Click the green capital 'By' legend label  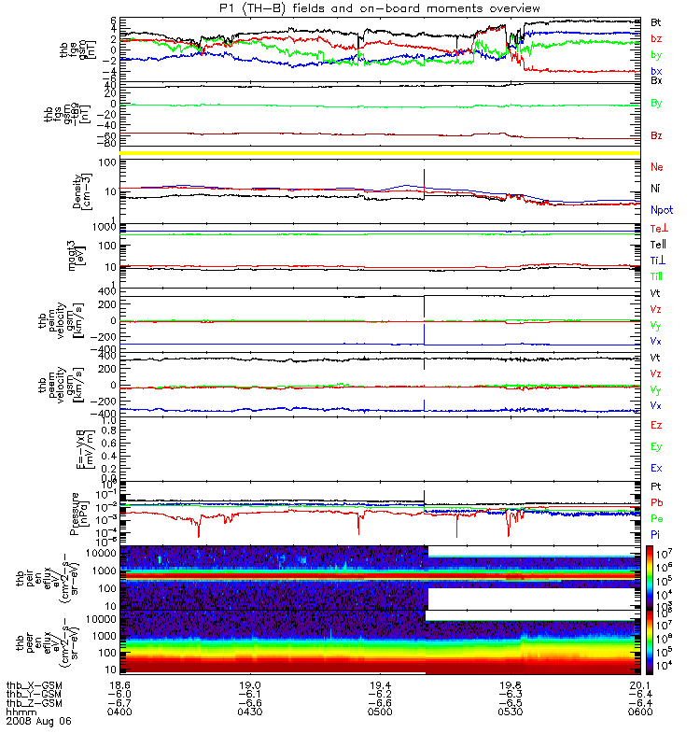(x=656, y=104)
